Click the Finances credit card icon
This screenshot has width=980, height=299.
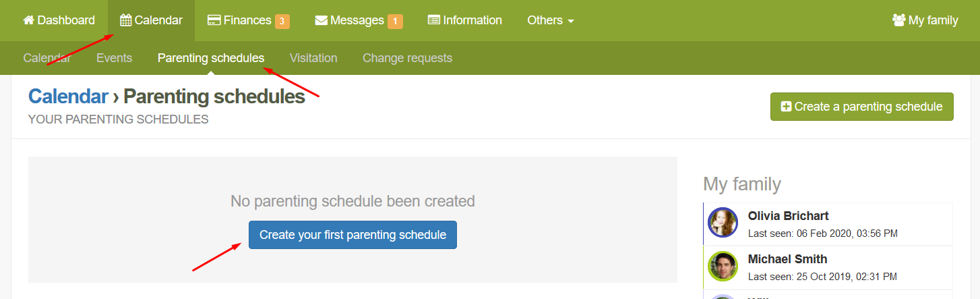(x=214, y=20)
